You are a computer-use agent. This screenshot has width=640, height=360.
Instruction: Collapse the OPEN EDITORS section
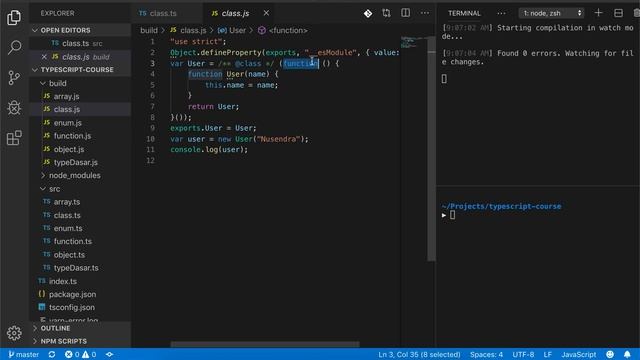(80, 30)
